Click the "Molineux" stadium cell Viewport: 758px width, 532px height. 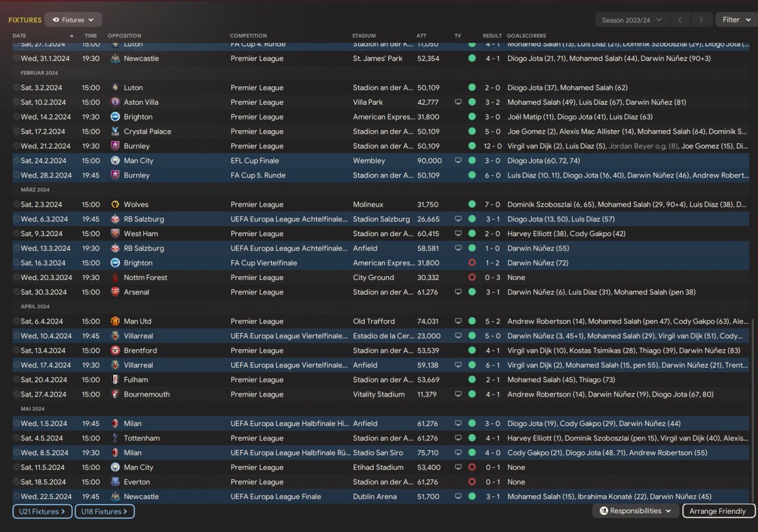tap(368, 205)
